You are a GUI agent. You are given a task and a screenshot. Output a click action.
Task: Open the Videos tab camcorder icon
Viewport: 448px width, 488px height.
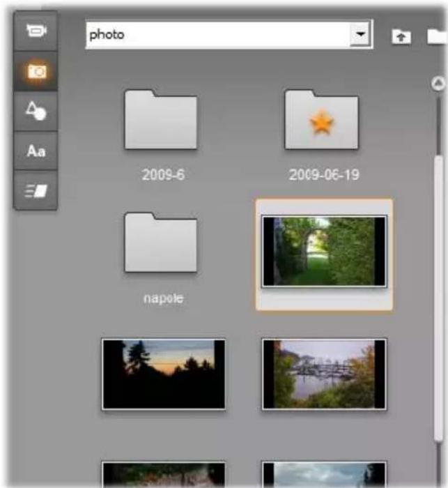[x=36, y=31]
